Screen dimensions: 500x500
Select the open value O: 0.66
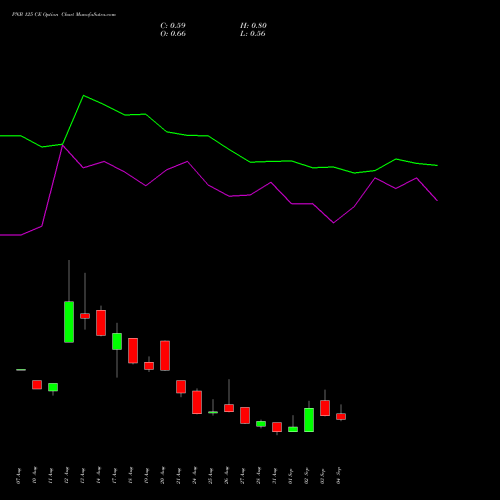173,34
